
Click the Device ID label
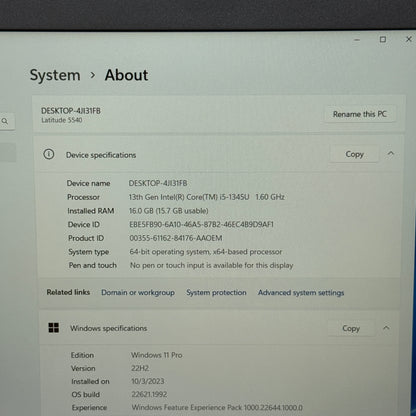pyautogui.click(x=84, y=224)
